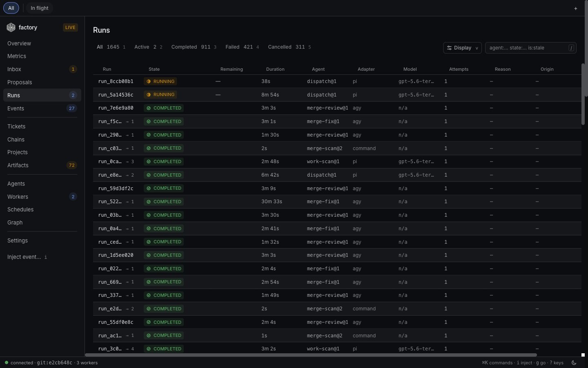Open Metrics in the sidebar

click(42, 56)
